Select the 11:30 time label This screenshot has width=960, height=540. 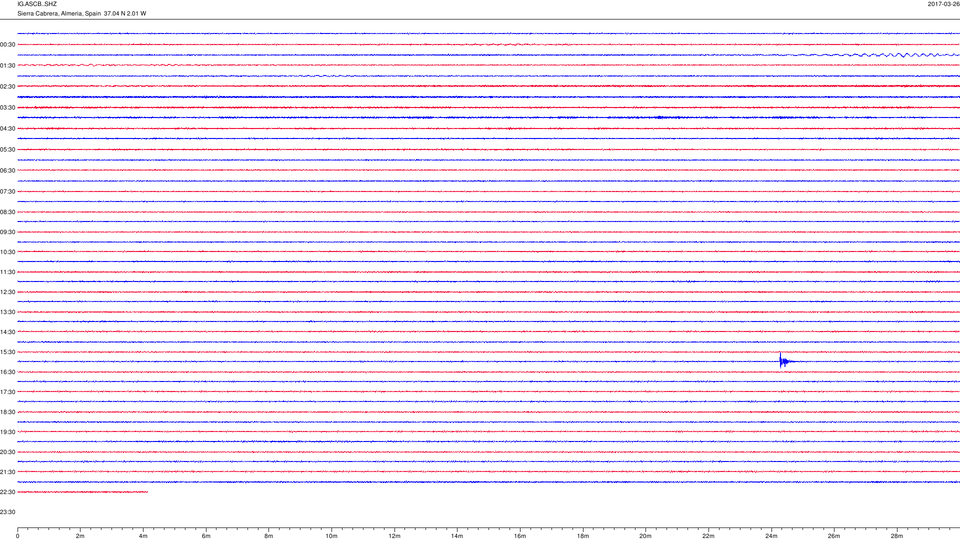(x=7, y=272)
